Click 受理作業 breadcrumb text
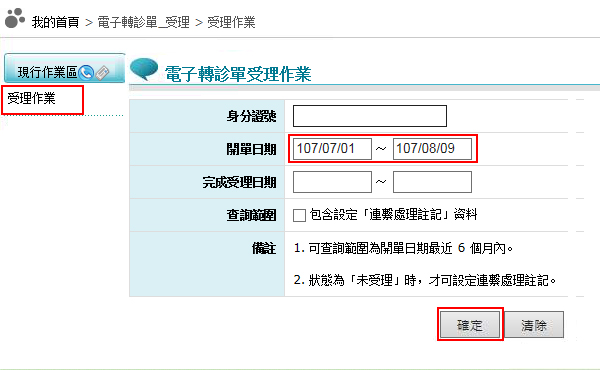 [231, 22]
